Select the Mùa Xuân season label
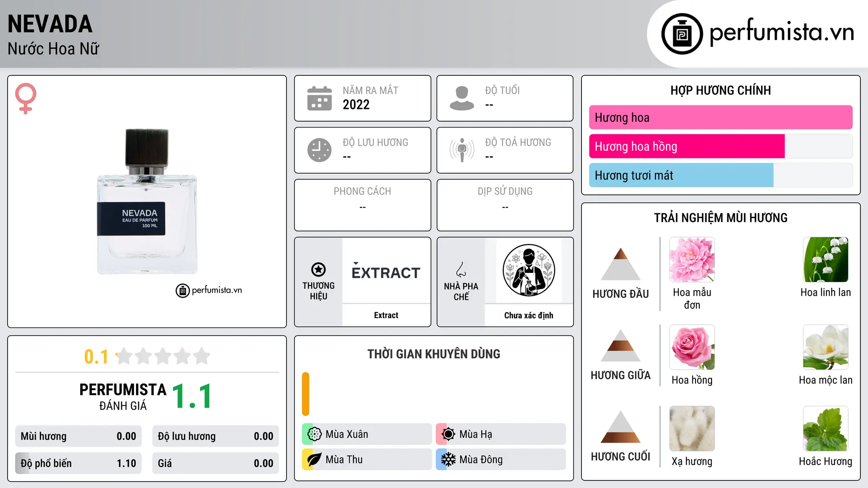The height and width of the screenshot is (488, 868). [x=347, y=434]
